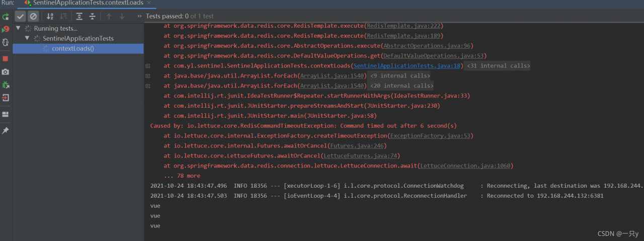Expand all test nodes
The image size is (644, 241).
[x=79, y=17]
